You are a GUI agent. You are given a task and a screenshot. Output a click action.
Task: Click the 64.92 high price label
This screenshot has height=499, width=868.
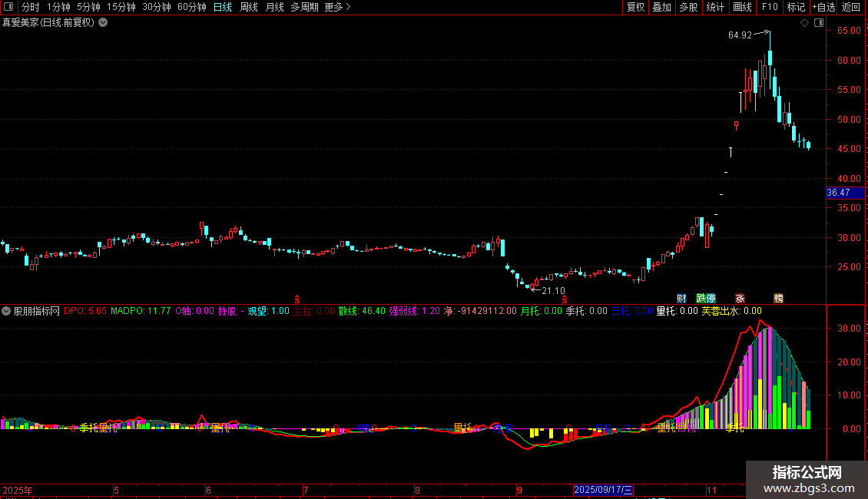tap(740, 35)
